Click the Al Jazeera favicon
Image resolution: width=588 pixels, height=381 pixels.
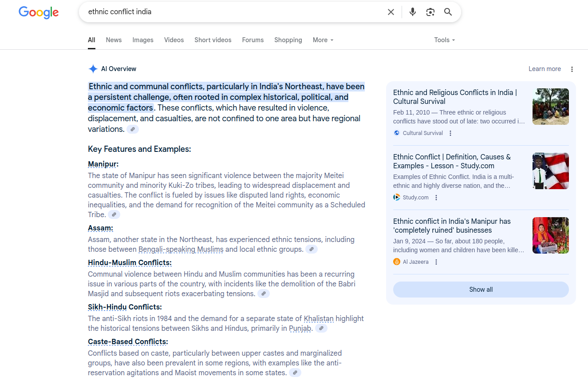[397, 262]
